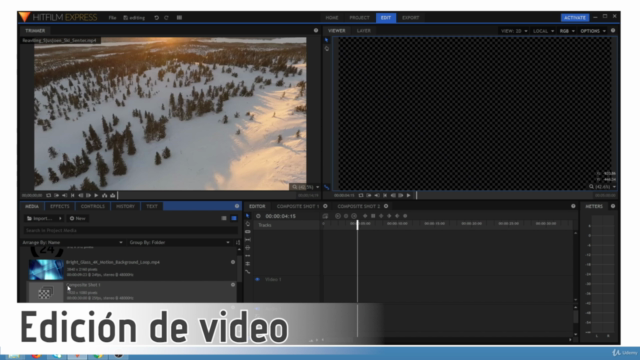
Task: Switch to the CONTROLS panel tab
Action: coord(93,207)
